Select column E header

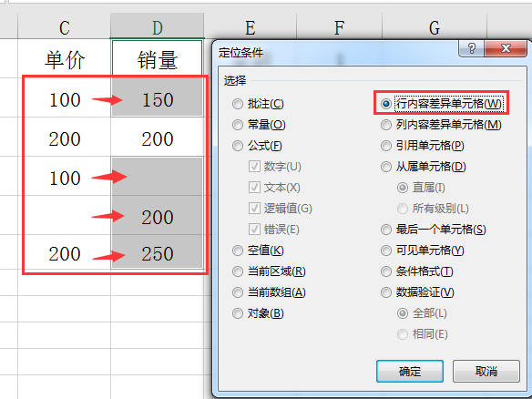coord(251,26)
